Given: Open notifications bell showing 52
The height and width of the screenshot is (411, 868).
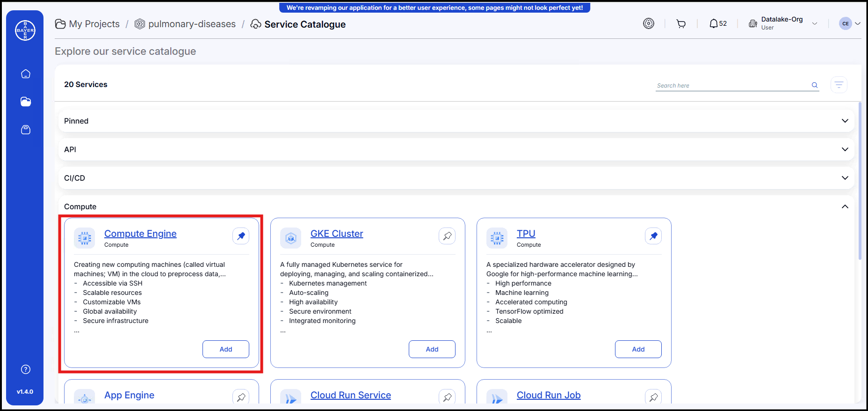Looking at the screenshot, I should point(718,23).
